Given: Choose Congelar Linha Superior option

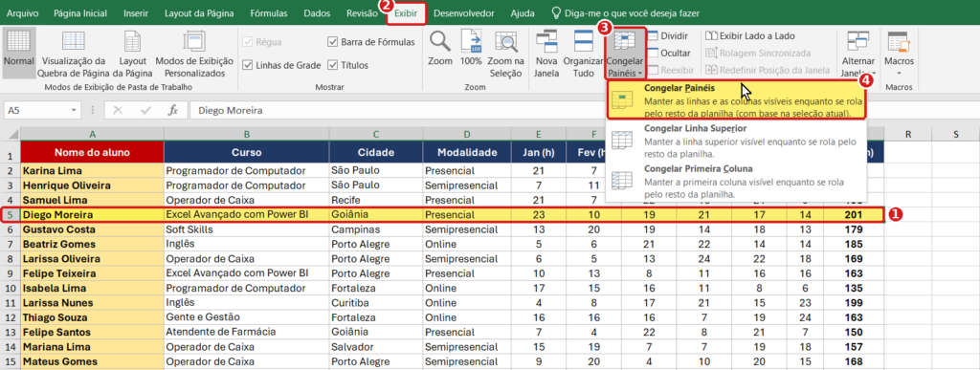Looking at the screenshot, I should (x=736, y=141).
